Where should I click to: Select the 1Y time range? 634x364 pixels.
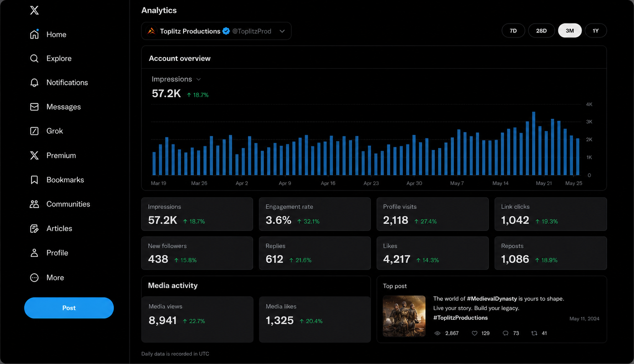tap(596, 31)
